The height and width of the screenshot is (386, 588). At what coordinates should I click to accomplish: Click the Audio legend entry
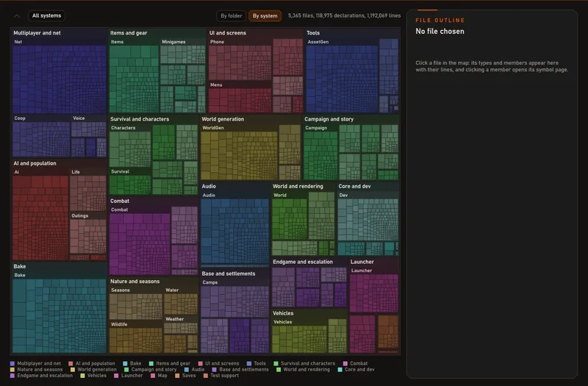tap(194, 370)
